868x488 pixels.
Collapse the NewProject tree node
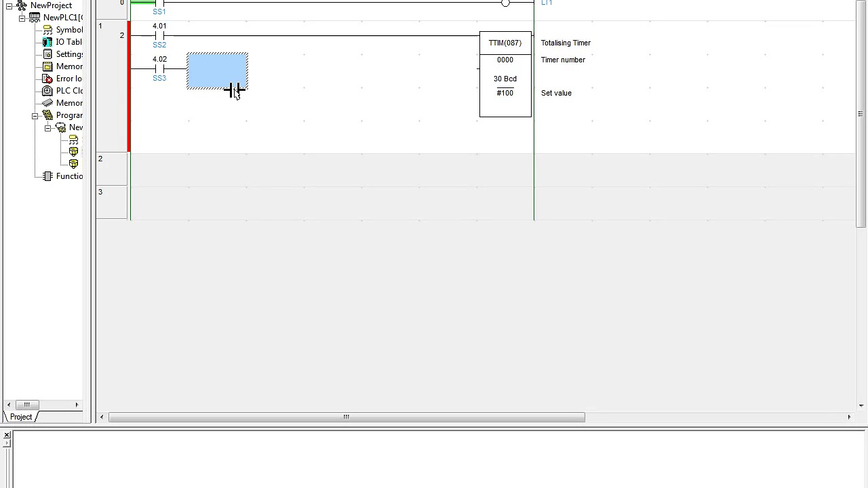tap(9, 5)
